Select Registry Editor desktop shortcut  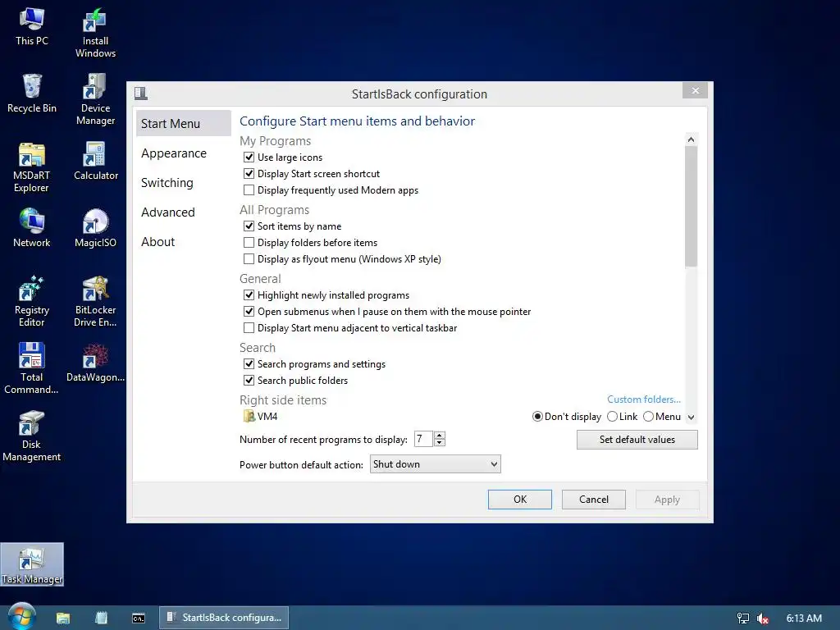32,302
